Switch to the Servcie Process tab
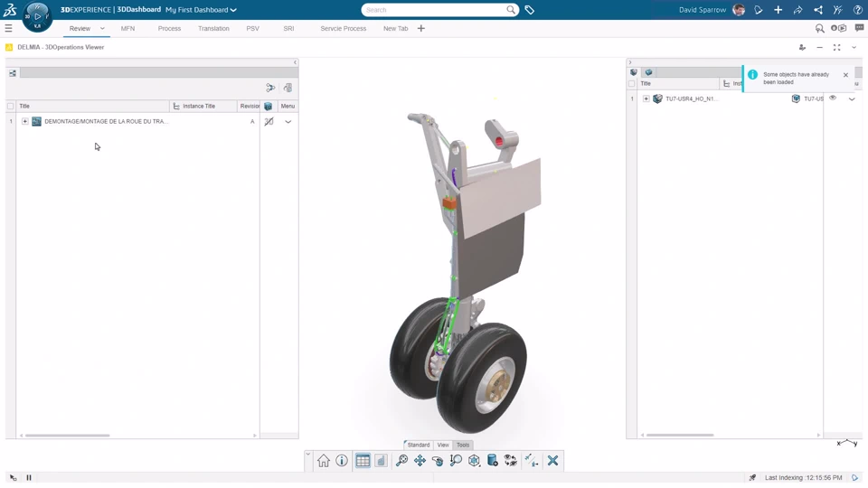The height and width of the screenshot is (488, 868). coord(344,28)
